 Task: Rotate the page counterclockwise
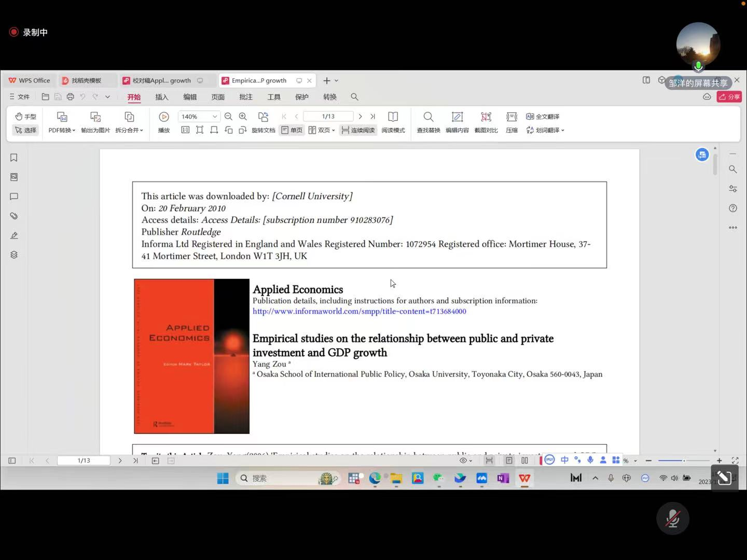[x=228, y=130]
